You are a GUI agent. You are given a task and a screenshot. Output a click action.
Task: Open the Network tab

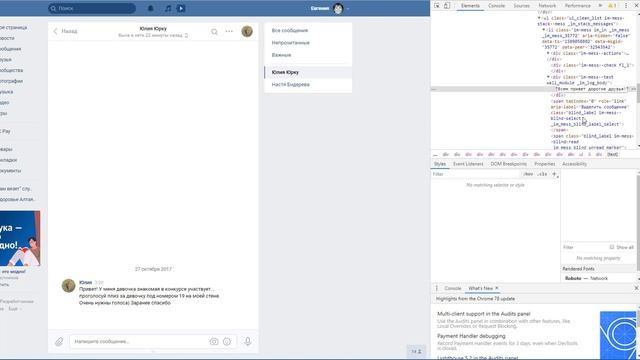547,6
